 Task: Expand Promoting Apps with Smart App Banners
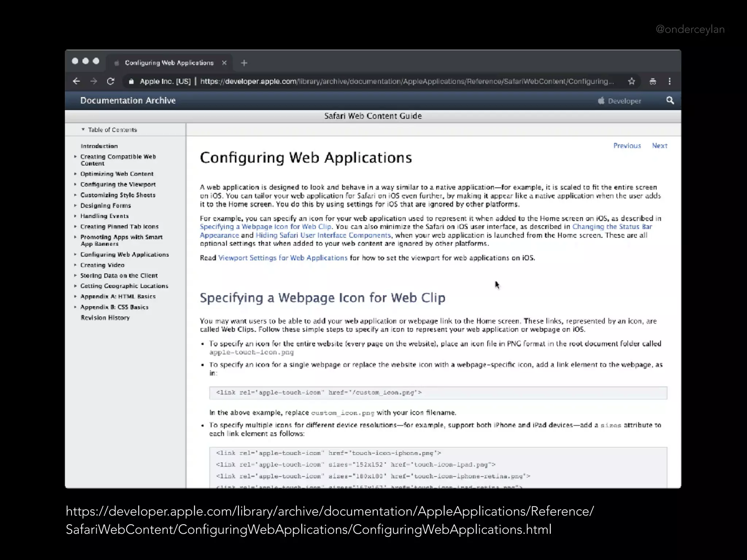pos(76,237)
